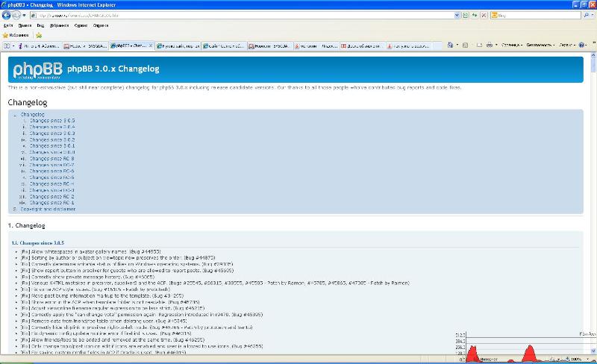Click the search magnifier icon

pos(583,15)
